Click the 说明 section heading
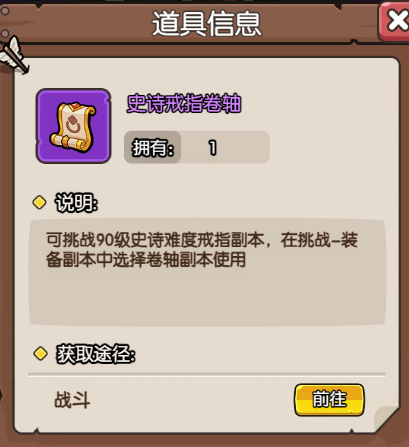This screenshot has height=447, width=409. coord(76,202)
